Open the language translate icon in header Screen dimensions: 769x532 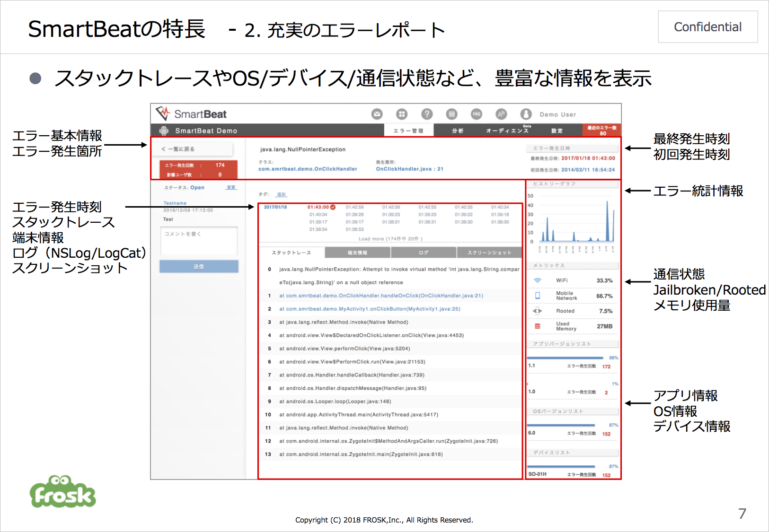pos(501,114)
